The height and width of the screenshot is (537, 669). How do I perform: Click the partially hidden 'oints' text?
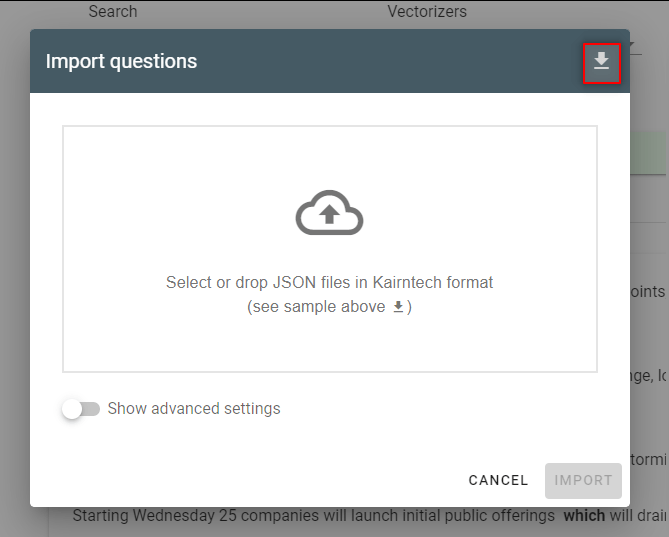click(648, 292)
